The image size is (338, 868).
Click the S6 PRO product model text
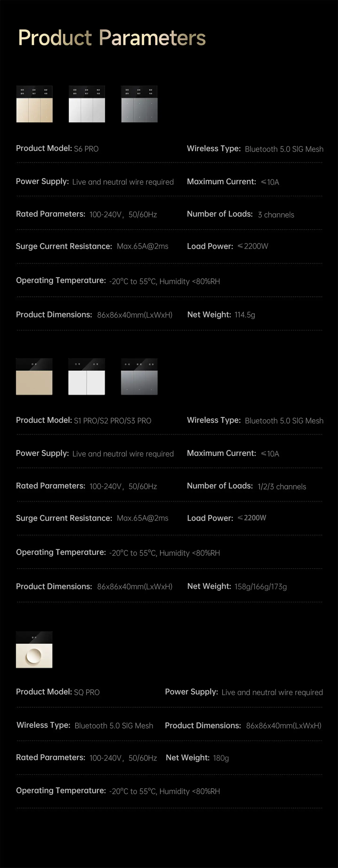86,149
